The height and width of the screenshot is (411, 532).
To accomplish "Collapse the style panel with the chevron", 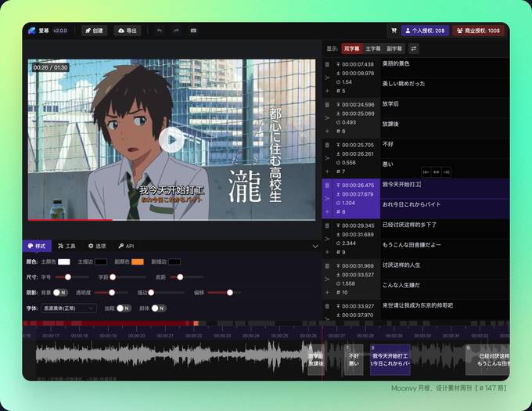I will click(315, 246).
